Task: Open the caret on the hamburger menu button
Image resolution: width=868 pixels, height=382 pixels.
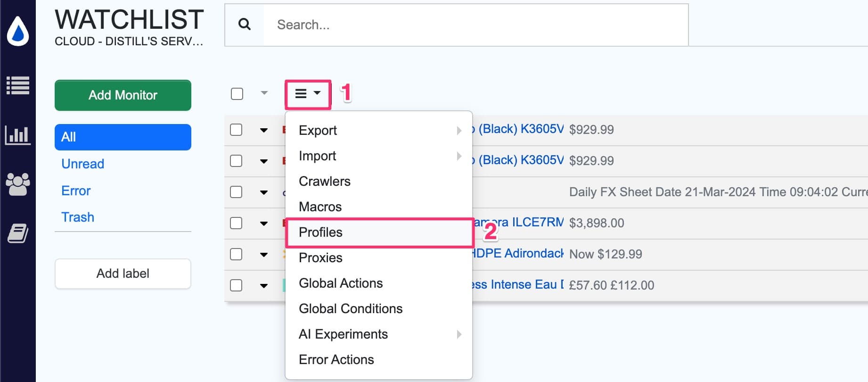Action: pos(316,93)
